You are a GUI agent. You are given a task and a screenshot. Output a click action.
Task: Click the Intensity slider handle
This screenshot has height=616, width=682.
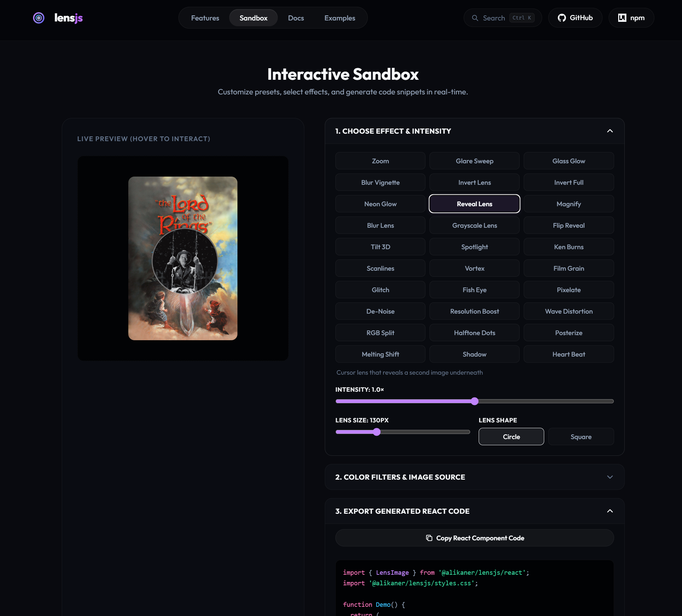[475, 401]
